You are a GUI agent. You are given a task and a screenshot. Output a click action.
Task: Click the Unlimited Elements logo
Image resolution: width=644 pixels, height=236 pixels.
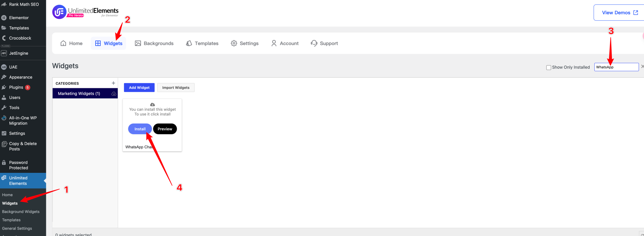(x=85, y=12)
